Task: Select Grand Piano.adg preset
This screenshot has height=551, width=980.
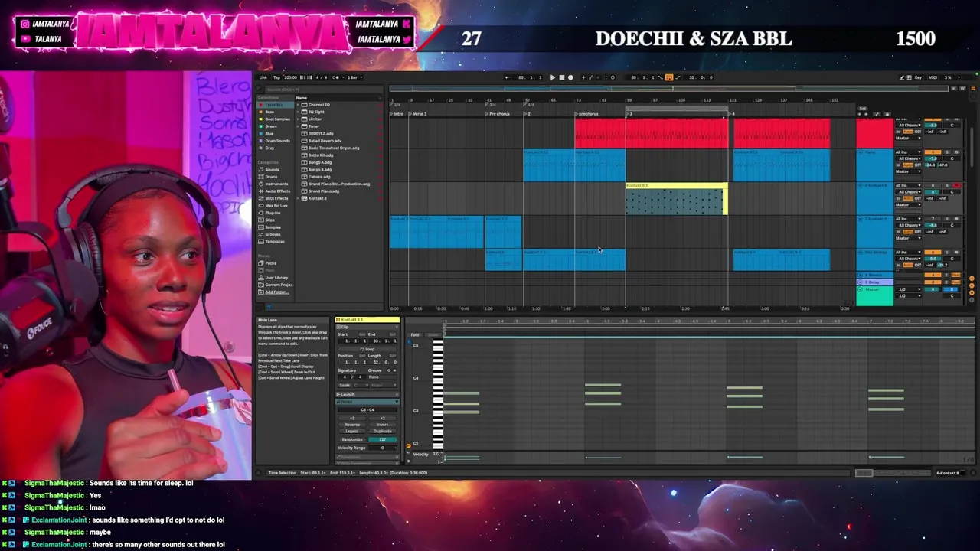Action: (325, 191)
